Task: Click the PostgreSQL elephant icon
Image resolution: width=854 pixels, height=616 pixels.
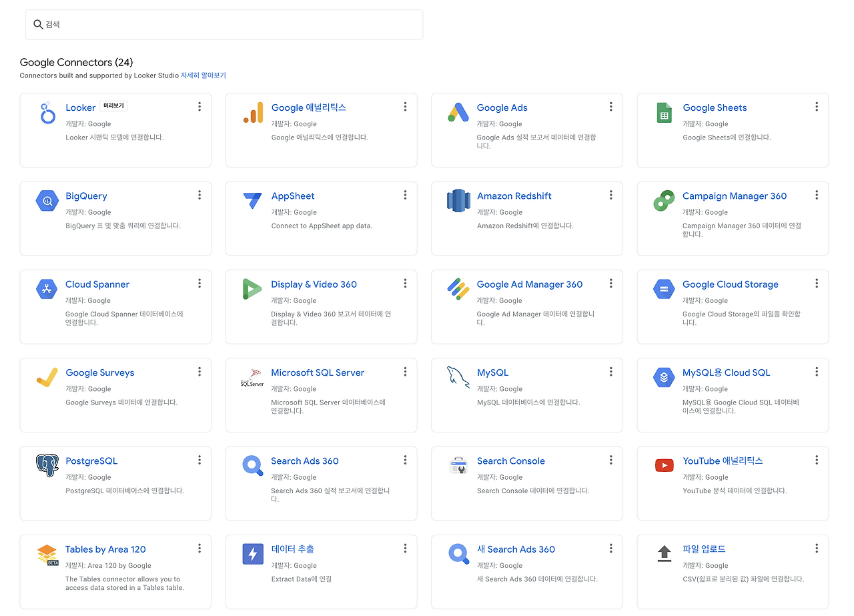Action: pos(47,466)
